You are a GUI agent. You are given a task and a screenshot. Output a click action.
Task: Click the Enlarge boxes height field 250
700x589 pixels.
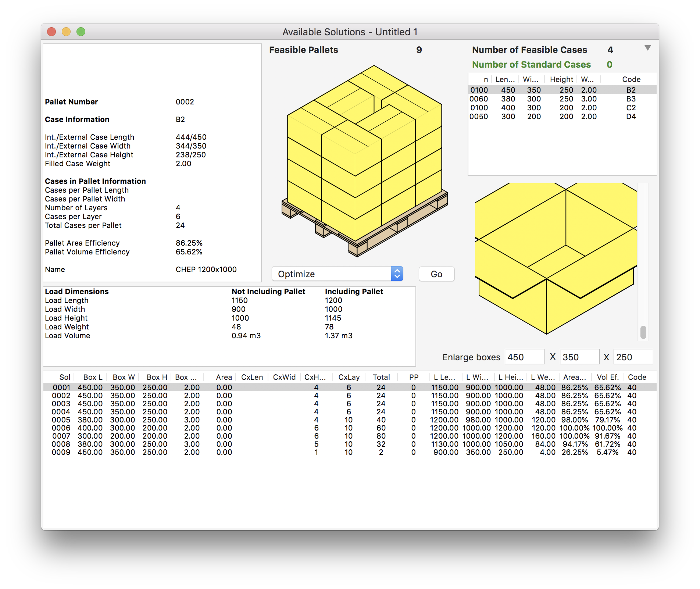633,357
